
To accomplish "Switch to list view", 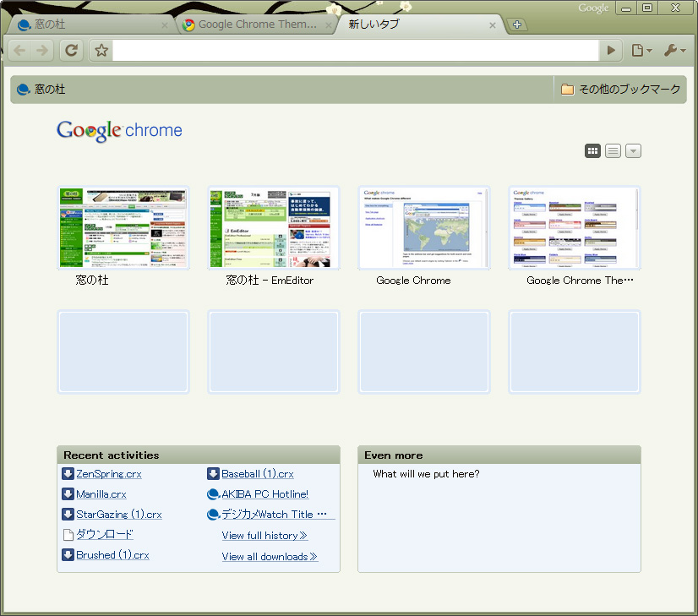I will click(x=613, y=151).
